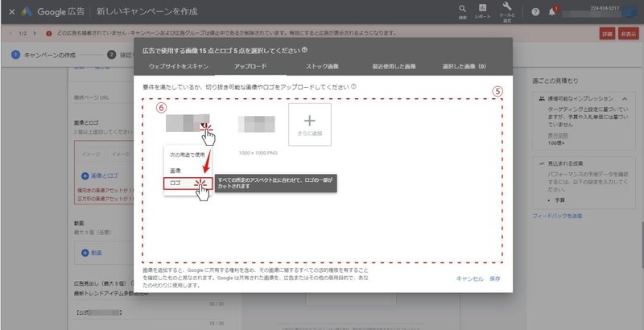Image resolution: width=644 pixels, height=330 pixels.
Task: Click the 最終ページ URL field
Action: click(x=104, y=97)
